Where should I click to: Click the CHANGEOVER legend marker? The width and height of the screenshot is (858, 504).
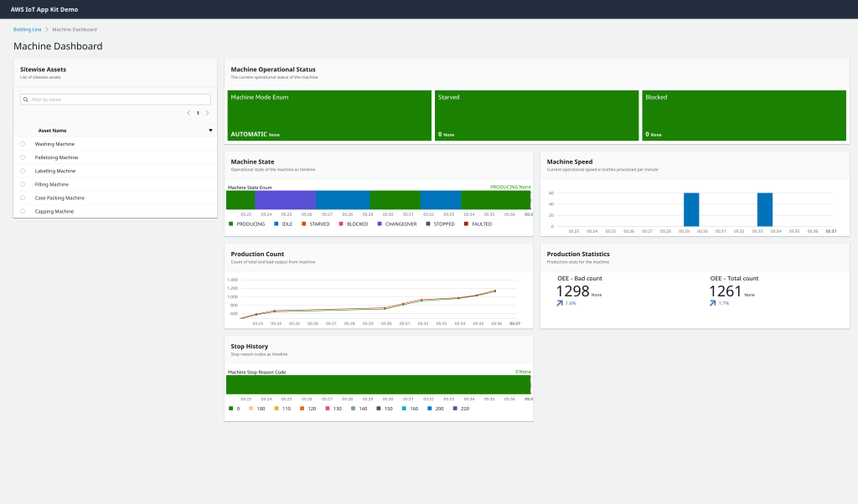pyautogui.click(x=380, y=224)
